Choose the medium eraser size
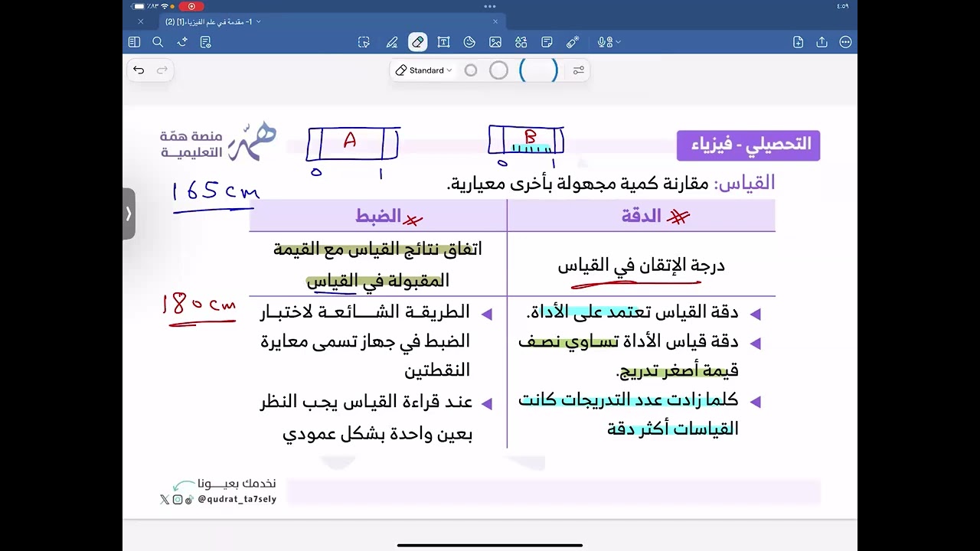980x551 pixels. tap(498, 70)
